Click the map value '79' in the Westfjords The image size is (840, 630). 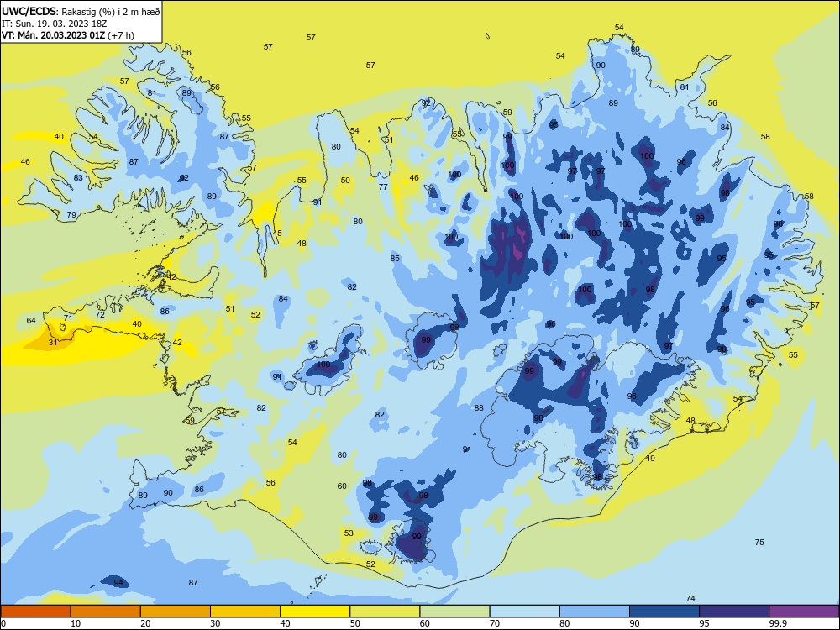71,215
